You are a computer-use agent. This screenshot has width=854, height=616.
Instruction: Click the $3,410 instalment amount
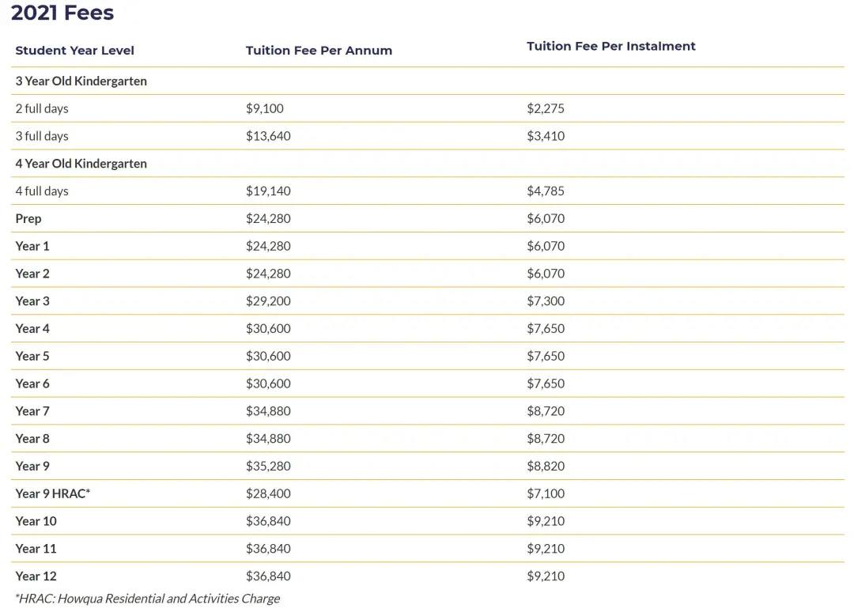[545, 136]
